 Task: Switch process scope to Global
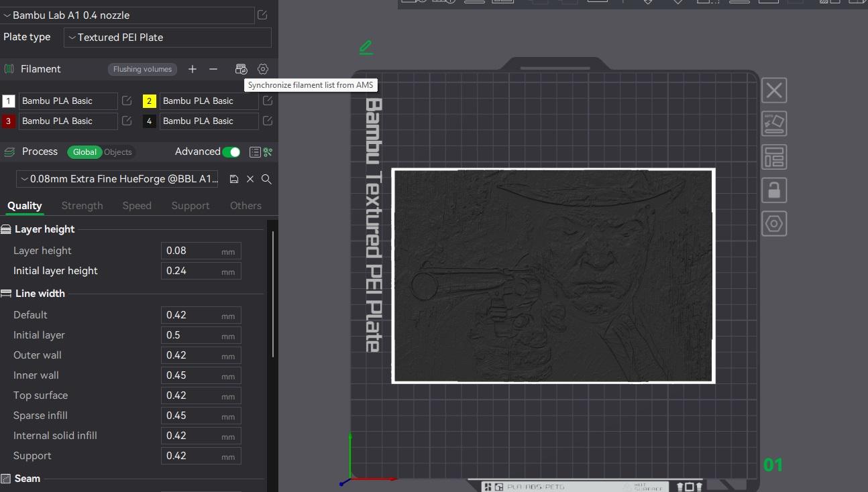point(85,152)
